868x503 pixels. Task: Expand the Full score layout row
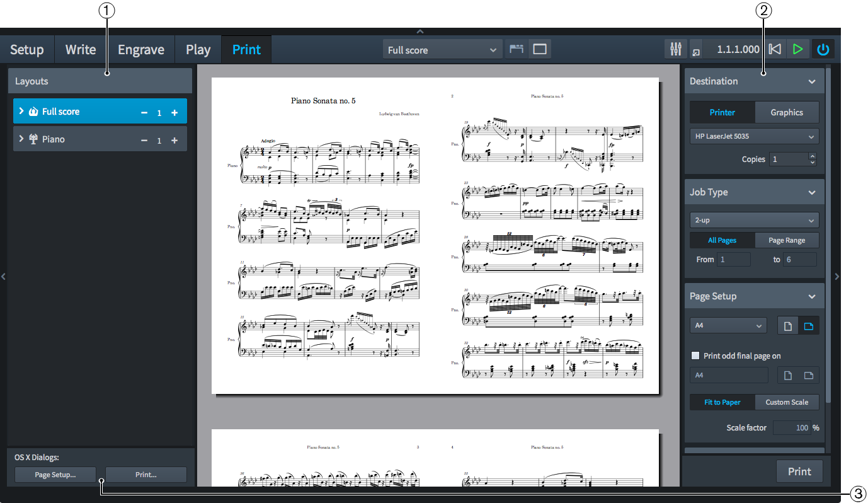(21, 111)
